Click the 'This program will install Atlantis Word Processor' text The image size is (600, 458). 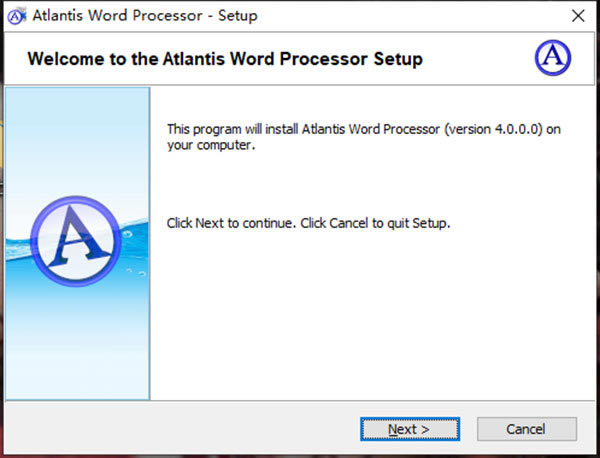364,137
